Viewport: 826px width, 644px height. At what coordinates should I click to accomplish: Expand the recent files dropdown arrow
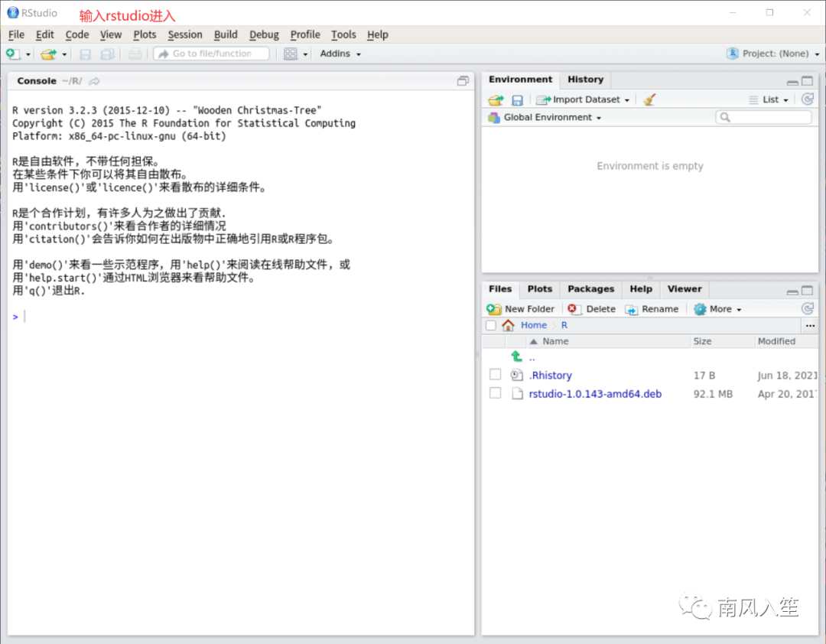tap(64, 54)
